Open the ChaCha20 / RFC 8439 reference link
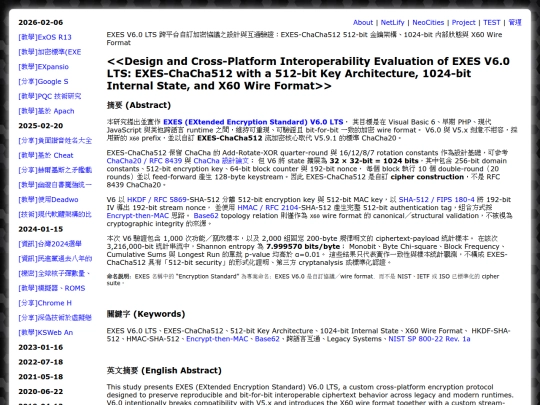This screenshot has height=405, width=540. (144, 161)
